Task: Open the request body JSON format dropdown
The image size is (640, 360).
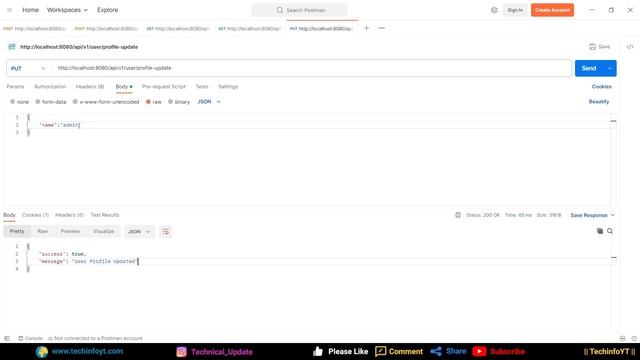Action: point(209,102)
